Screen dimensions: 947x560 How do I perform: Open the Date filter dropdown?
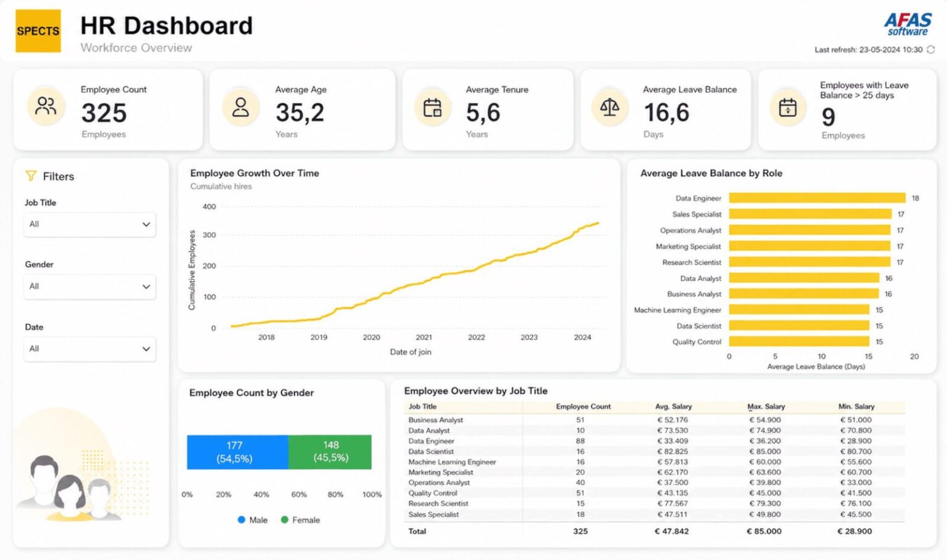(x=89, y=349)
